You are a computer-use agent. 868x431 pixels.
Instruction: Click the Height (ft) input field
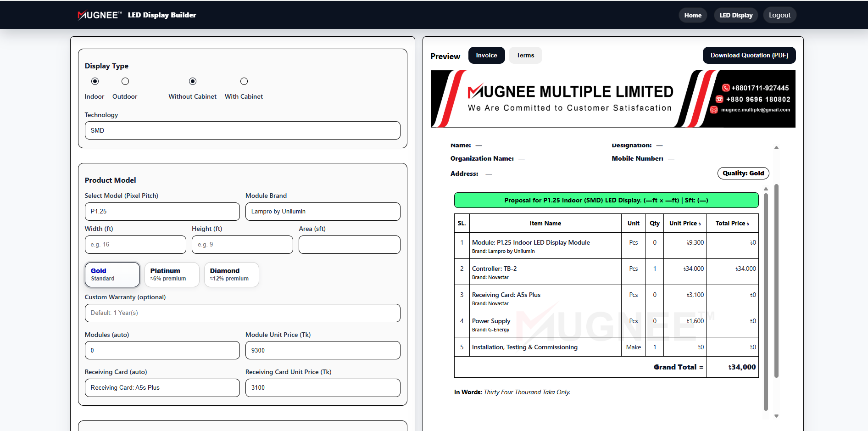tap(242, 245)
